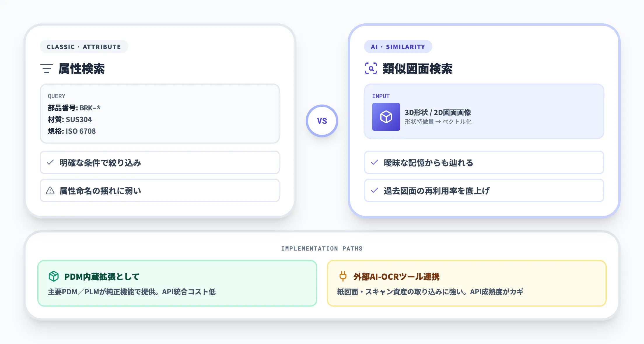
Task: Switch to the CLASSIC · ATTRIBUTE tab
Action: click(84, 46)
